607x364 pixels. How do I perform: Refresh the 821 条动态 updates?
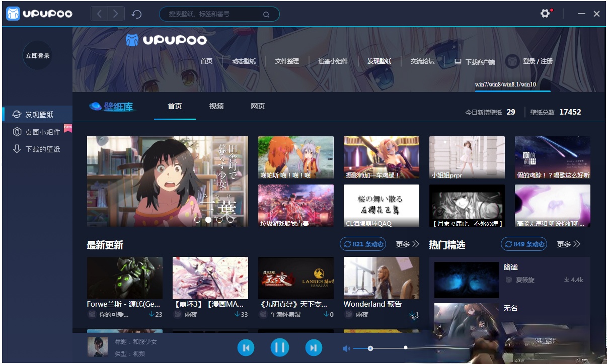pyautogui.click(x=363, y=244)
